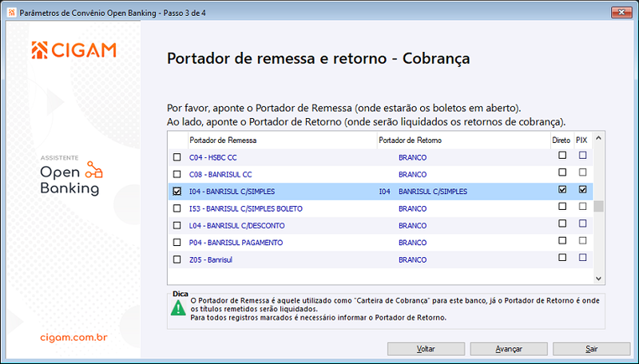Enable PIX for L04 - BANRISUL C/DESCONTO

(x=583, y=224)
